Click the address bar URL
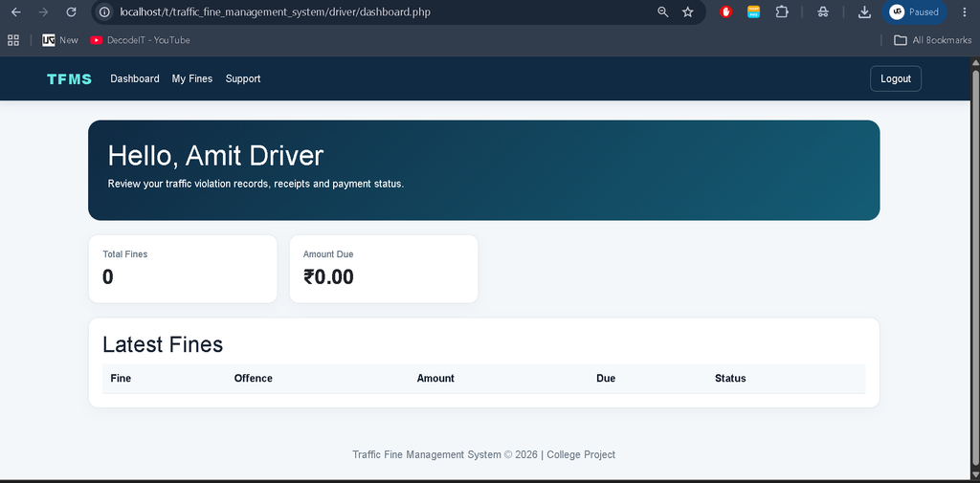Screen dimensions: 980x483 click(275, 11)
